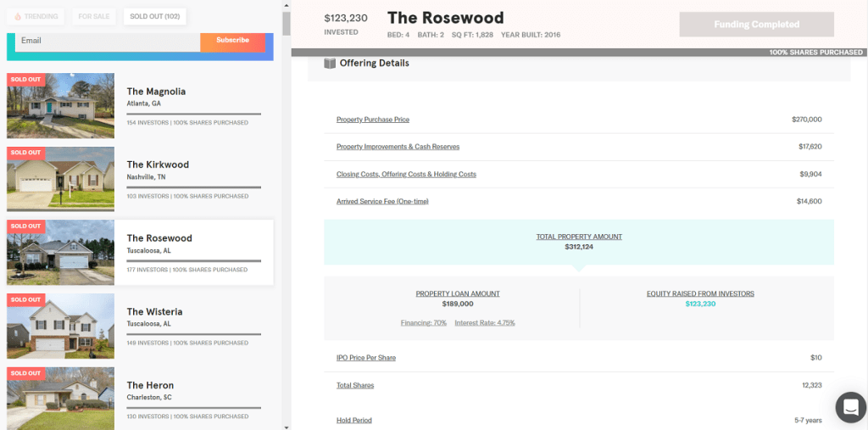Click the Financing 70% link

(423, 322)
